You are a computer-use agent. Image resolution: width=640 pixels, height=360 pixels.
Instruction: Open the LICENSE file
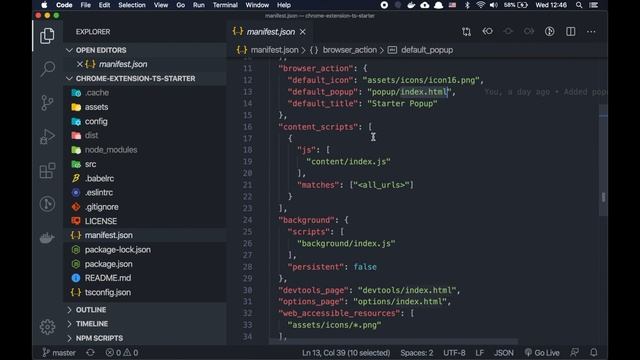145,221
